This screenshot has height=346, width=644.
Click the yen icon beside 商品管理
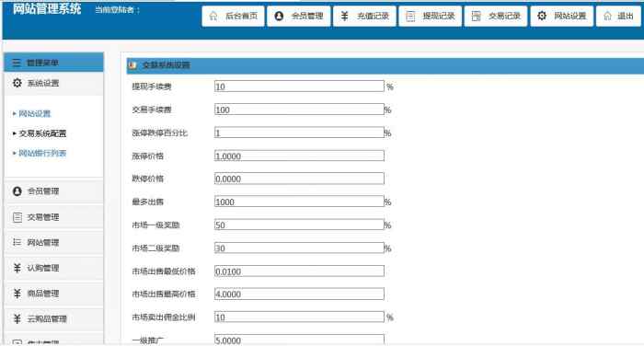pyautogui.click(x=17, y=294)
